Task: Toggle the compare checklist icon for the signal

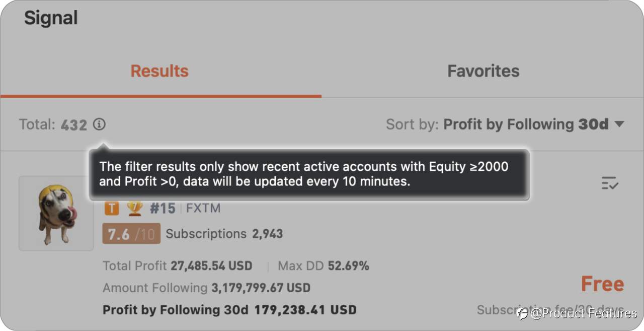Action: (610, 183)
